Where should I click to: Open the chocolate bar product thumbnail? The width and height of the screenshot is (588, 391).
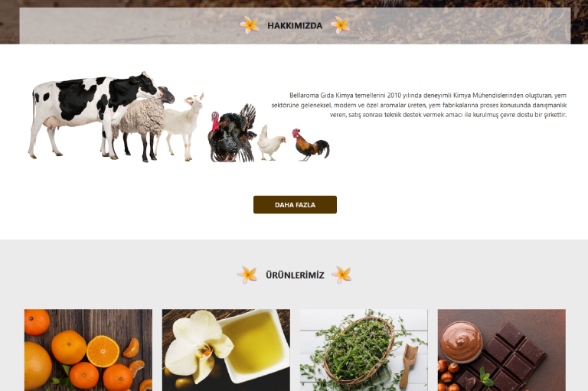point(501,350)
